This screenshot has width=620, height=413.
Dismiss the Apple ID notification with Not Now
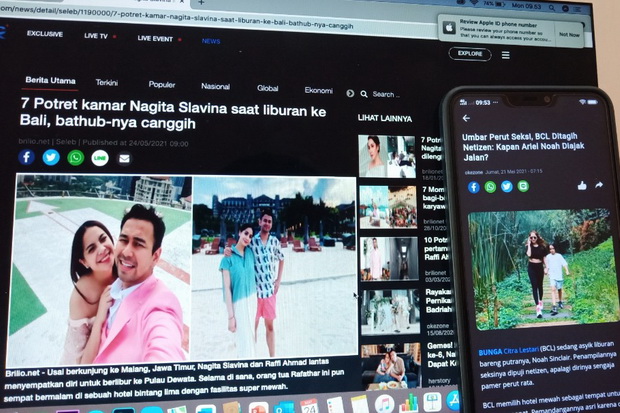pyautogui.click(x=569, y=35)
